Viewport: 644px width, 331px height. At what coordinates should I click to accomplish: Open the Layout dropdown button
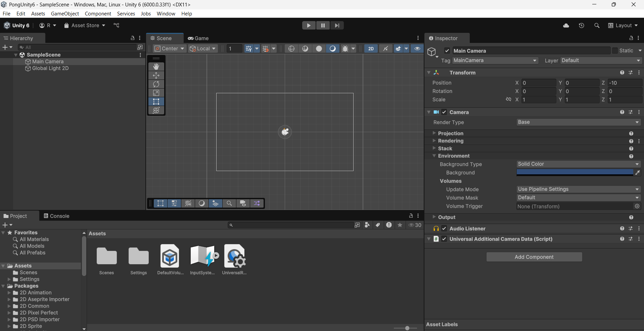(x=623, y=25)
